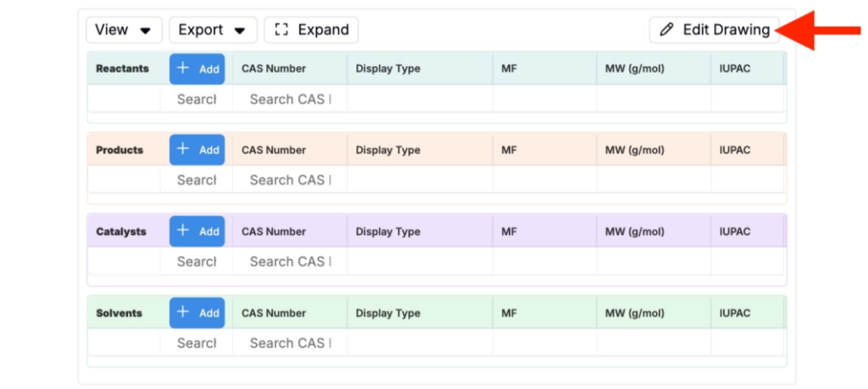Click Solvents name search field
Image resolution: width=868 pixels, height=389 pixels.
pos(197,343)
